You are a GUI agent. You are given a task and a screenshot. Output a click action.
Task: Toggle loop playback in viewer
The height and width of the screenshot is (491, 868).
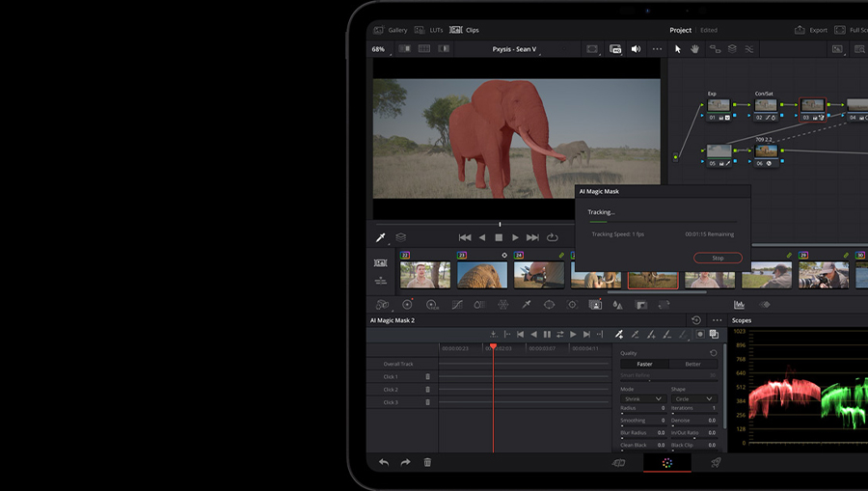click(x=553, y=237)
